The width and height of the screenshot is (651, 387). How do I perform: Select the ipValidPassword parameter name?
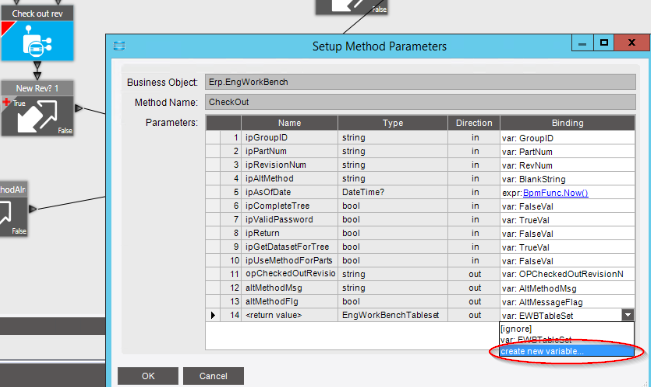289,220
